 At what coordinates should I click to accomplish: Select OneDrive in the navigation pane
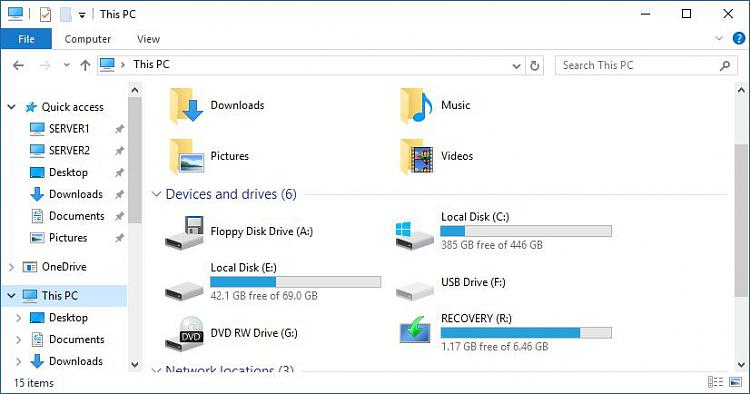(x=64, y=267)
